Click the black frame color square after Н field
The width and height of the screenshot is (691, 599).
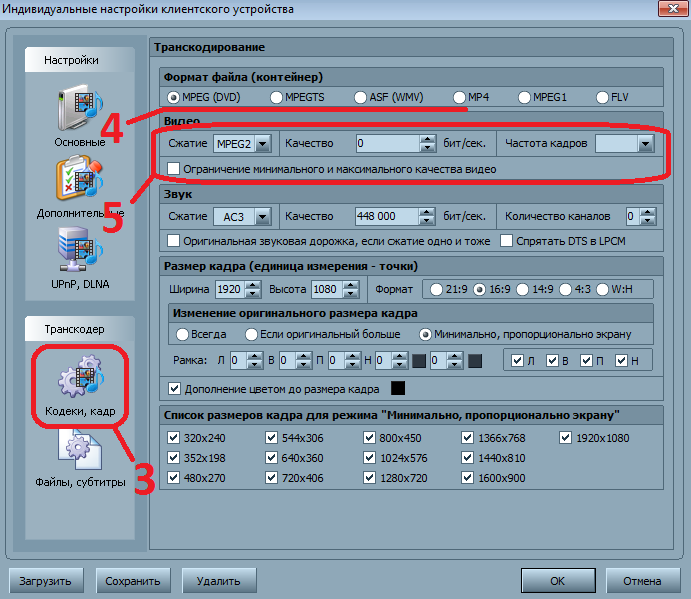[x=419, y=361]
